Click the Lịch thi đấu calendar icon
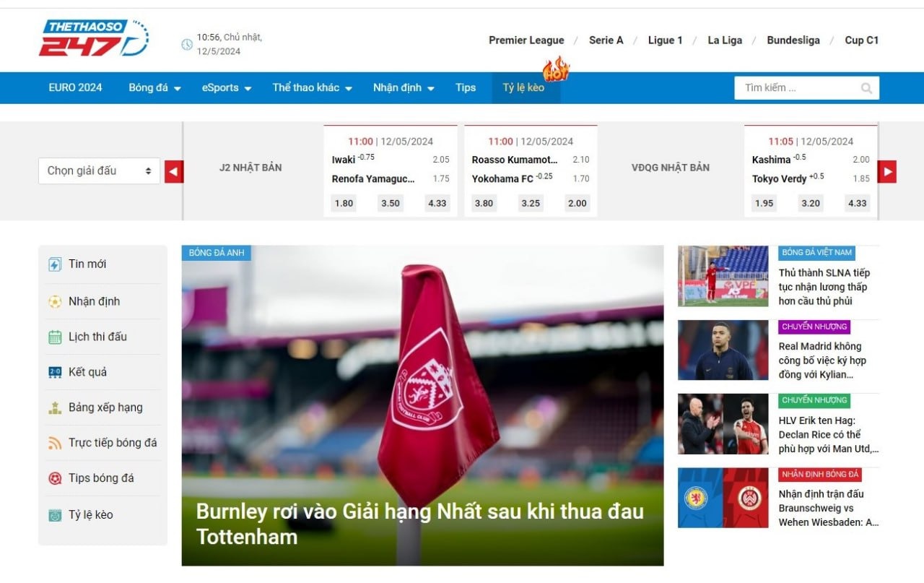924x583 pixels. click(x=55, y=337)
